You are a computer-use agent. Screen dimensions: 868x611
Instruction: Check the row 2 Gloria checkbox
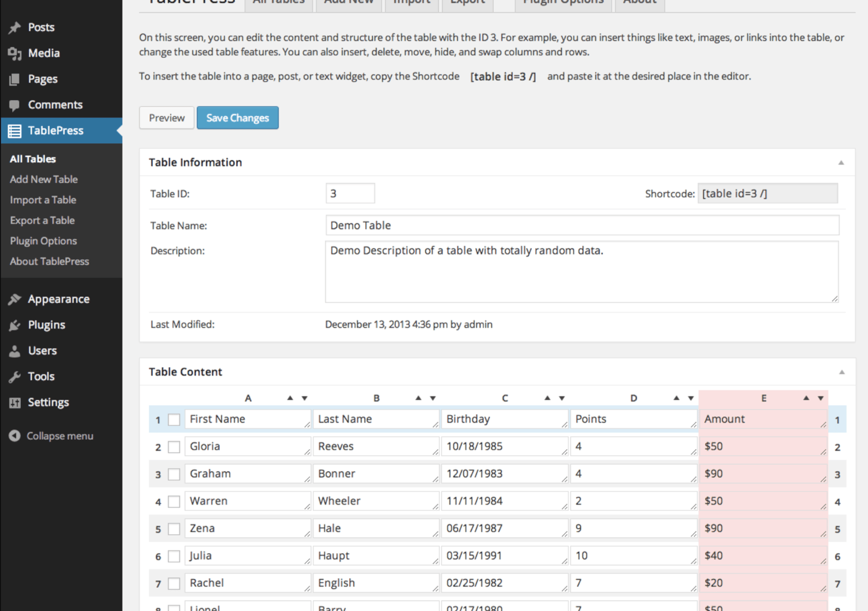pyautogui.click(x=174, y=447)
